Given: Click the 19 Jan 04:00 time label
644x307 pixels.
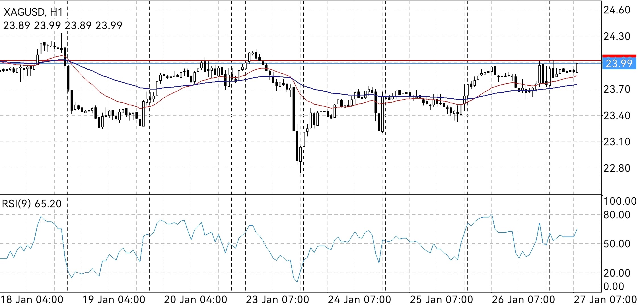Looking at the screenshot, I should coord(114,300).
